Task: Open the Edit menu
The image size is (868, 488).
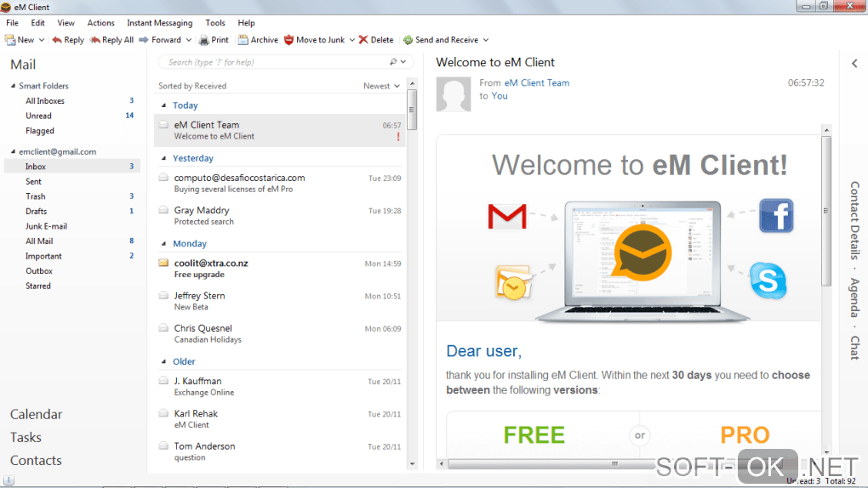Action: [x=37, y=23]
